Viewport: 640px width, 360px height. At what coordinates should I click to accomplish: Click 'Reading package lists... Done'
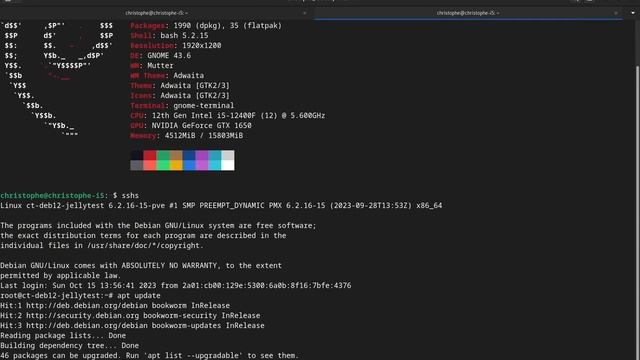coord(63,336)
